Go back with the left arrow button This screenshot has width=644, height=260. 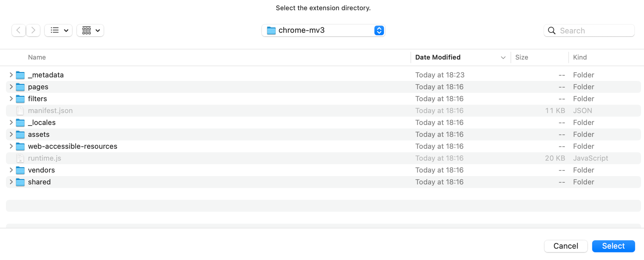pyautogui.click(x=19, y=31)
